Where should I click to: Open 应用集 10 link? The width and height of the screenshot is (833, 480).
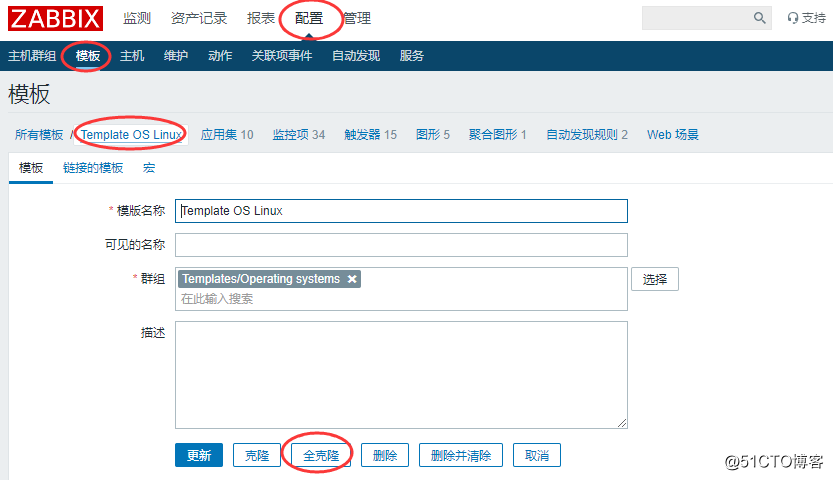point(227,135)
